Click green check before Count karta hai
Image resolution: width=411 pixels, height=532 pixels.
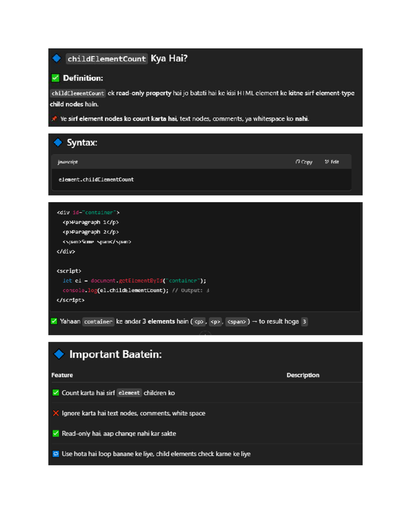point(56,393)
